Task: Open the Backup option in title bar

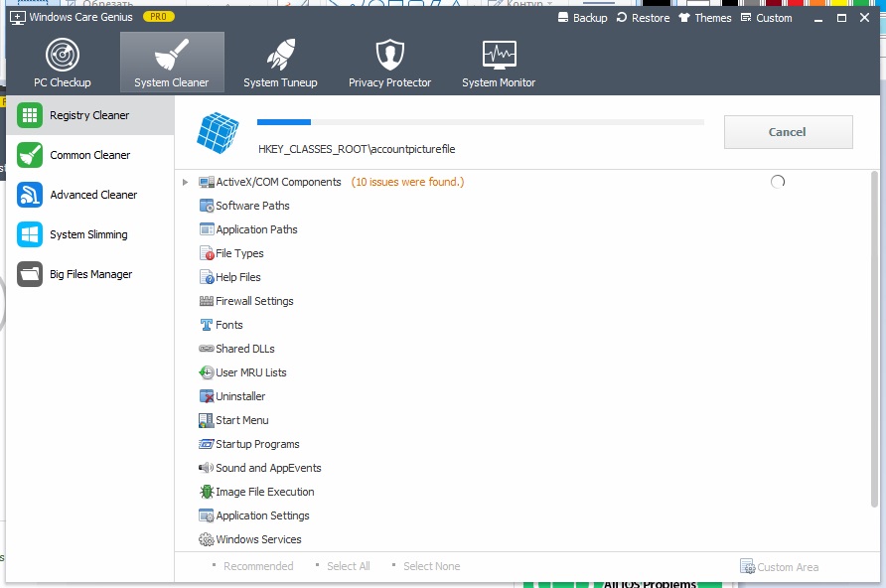Action: point(582,18)
